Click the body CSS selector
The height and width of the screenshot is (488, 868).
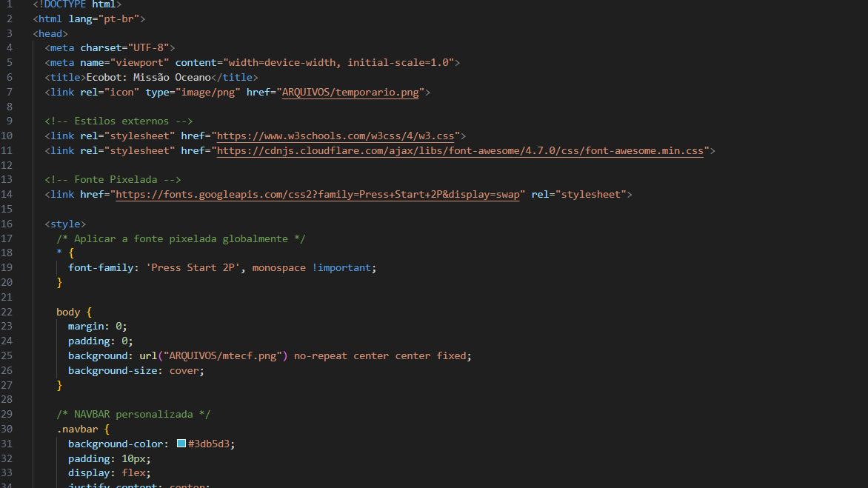(x=68, y=312)
